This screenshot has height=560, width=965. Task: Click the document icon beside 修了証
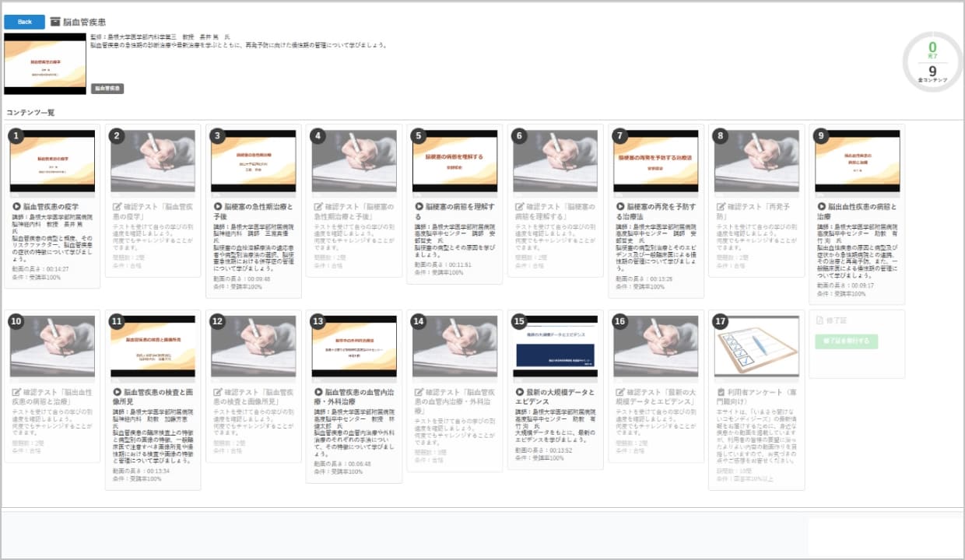(x=819, y=320)
